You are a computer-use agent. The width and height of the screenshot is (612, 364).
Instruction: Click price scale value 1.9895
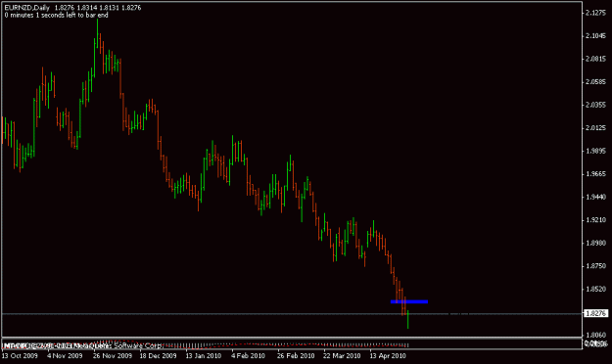tap(595, 151)
